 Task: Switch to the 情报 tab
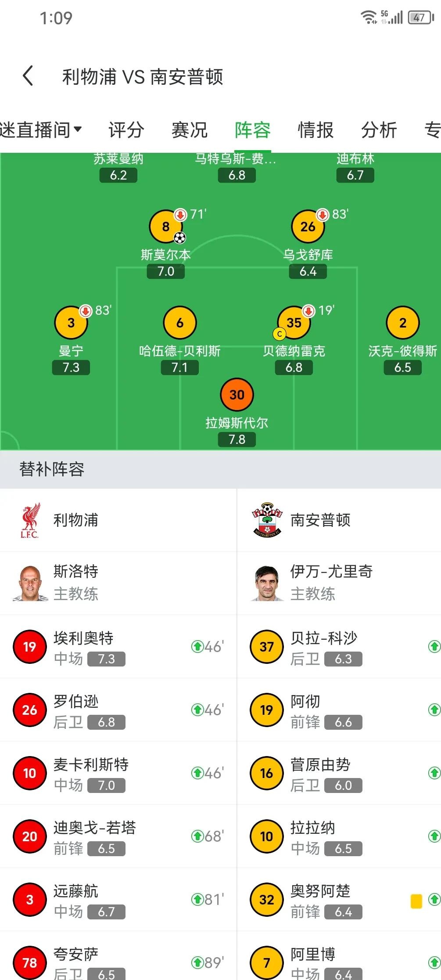click(314, 130)
